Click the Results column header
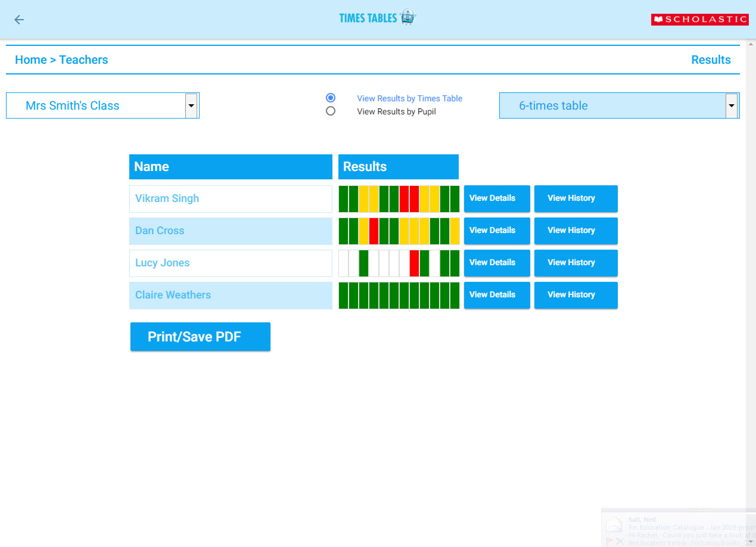 (398, 167)
